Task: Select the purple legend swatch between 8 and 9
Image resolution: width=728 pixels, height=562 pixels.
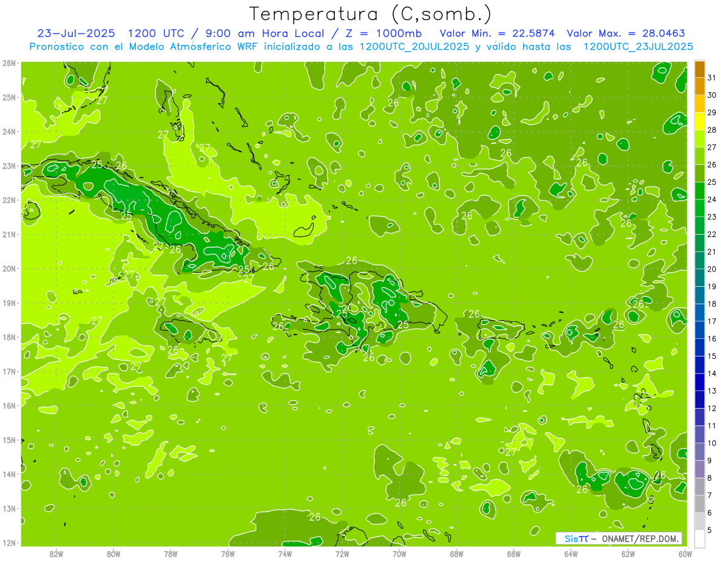Action: click(699, 469)
